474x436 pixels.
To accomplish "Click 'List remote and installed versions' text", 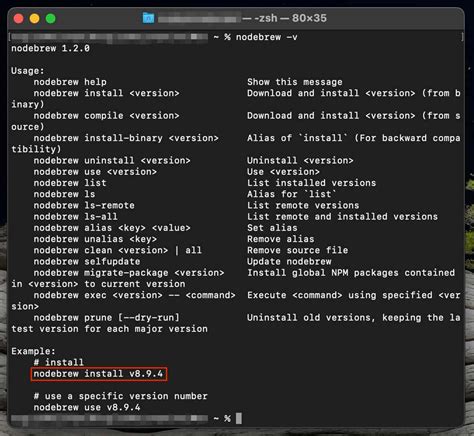I will click(x=342, y=217).
